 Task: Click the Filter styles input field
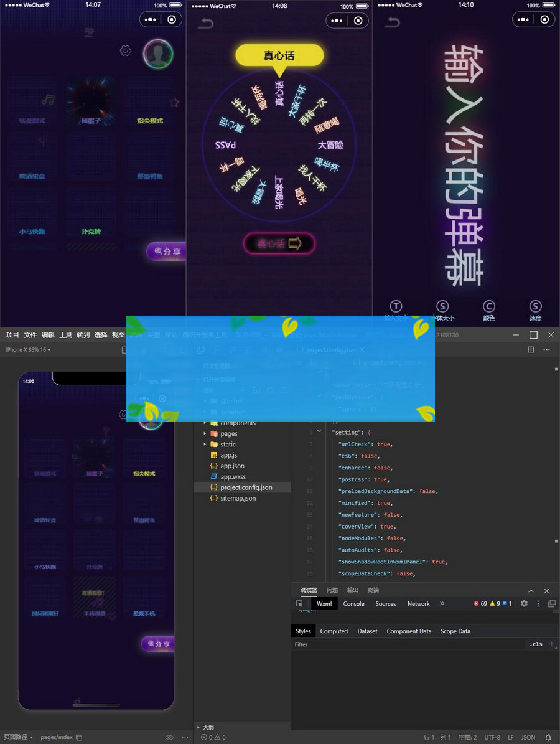coord(404,644)
